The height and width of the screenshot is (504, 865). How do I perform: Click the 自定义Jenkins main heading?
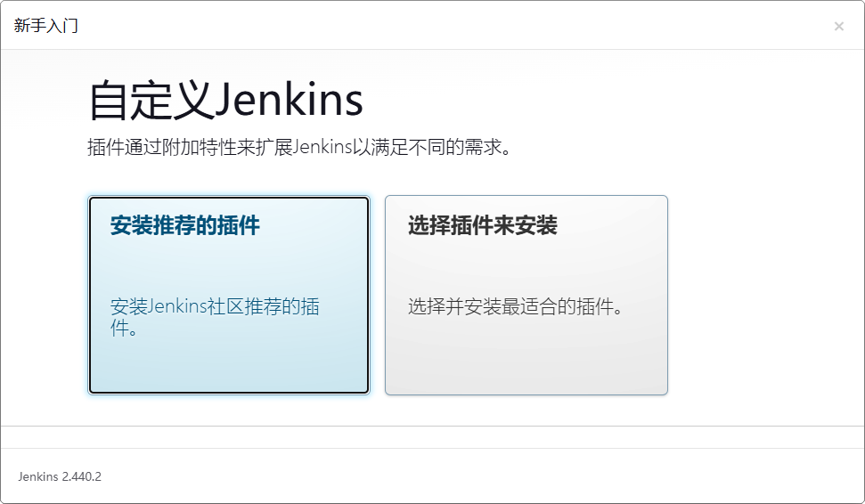225,100
